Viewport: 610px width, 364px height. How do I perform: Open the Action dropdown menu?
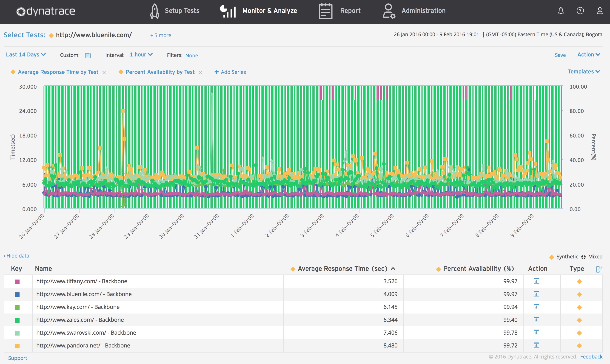pyautogui.click(x=589, y=54)
